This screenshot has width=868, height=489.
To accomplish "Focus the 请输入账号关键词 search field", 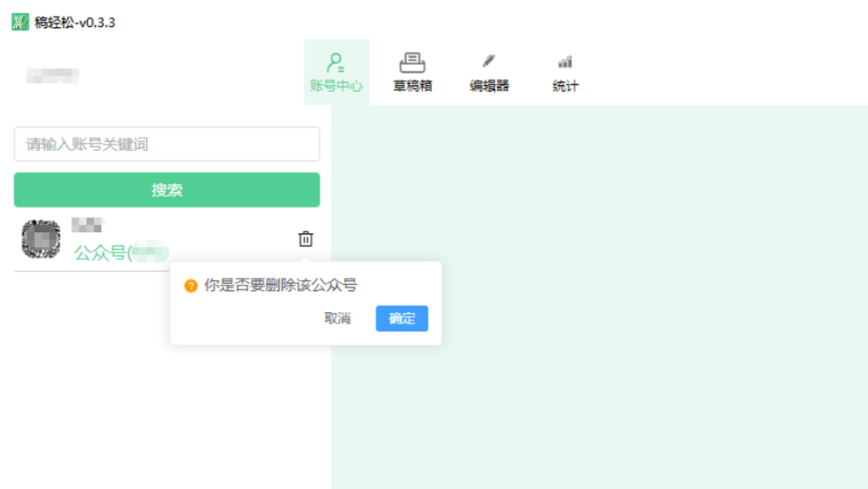I will point(167,144).
